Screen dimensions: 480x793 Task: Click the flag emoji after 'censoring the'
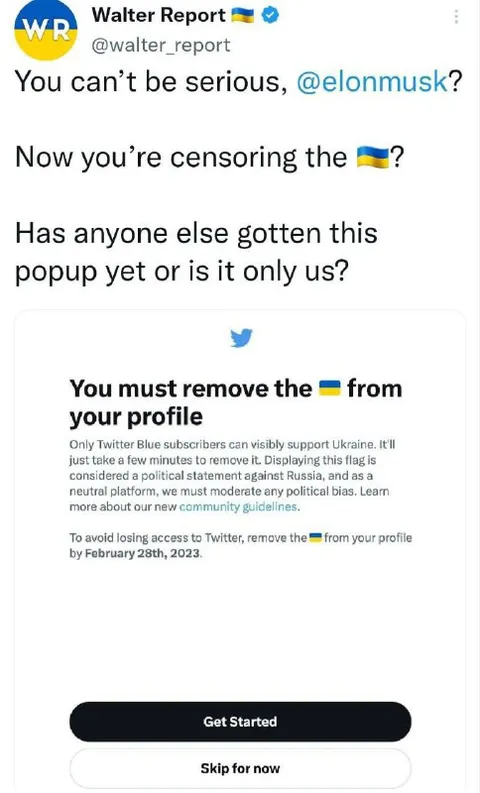(373, 158)
